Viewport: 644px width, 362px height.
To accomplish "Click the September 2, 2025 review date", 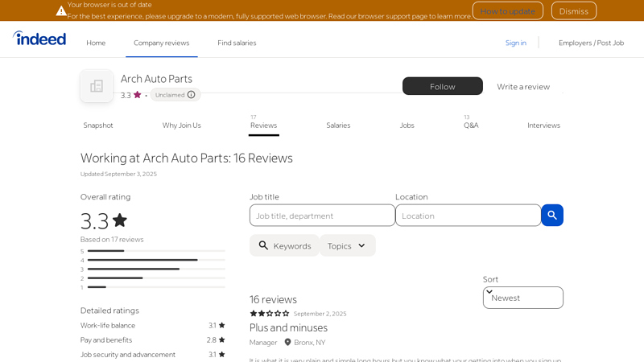I will (x=320, y=314).
